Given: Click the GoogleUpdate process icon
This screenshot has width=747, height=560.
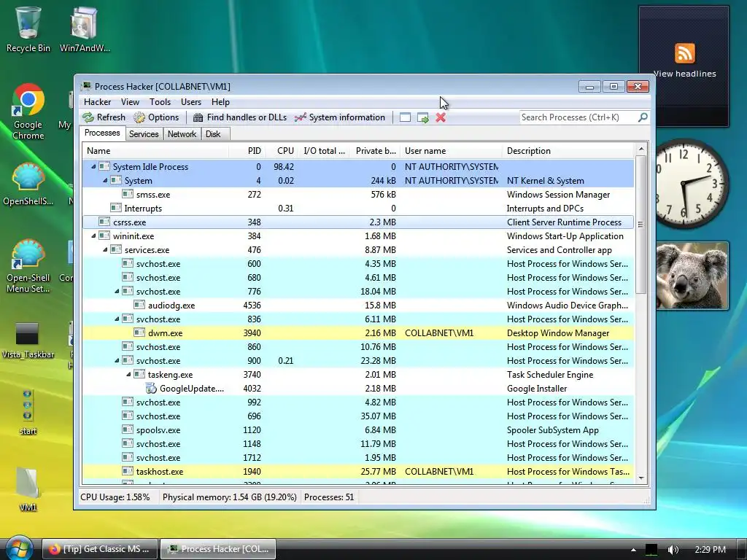Looking at the screenshot, I should [151, 389].
